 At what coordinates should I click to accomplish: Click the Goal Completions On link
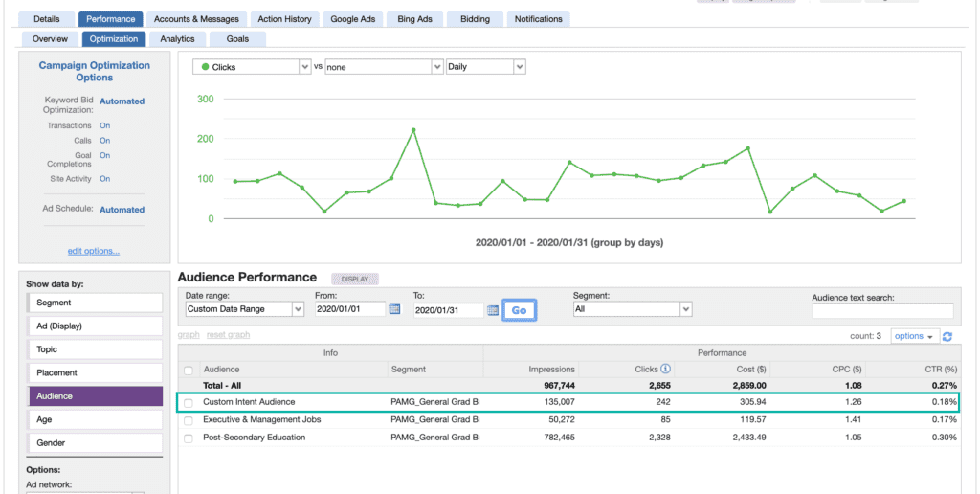(x=105, y=156)
